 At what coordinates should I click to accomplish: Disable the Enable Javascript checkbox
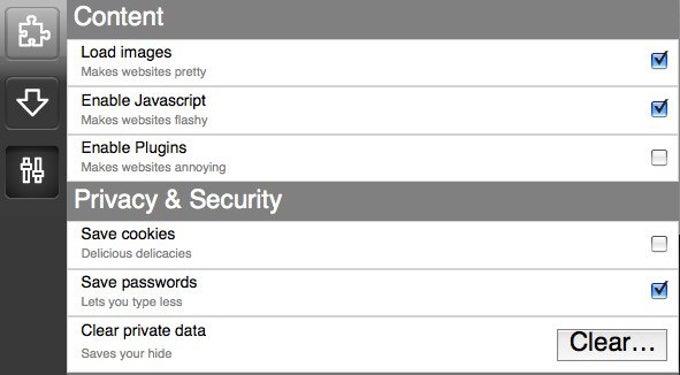point(659,108)
